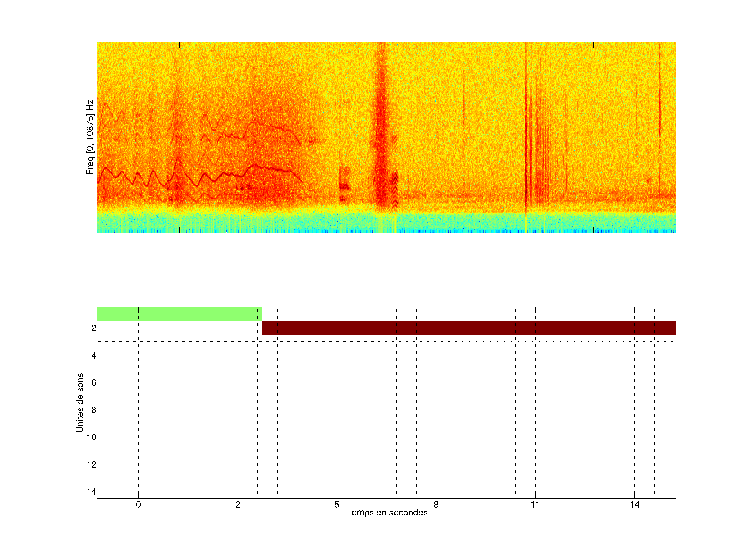The width and height of the screenshot is (747, 560).
Task: Click the green sound unit bar
Action: 179,314
